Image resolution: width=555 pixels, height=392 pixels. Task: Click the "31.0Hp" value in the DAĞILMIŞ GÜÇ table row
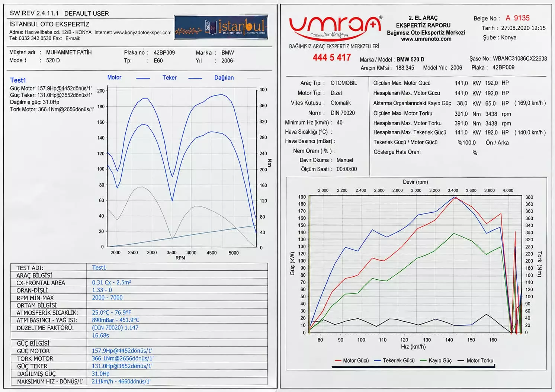pyautogui.click(x=101, y=374)
